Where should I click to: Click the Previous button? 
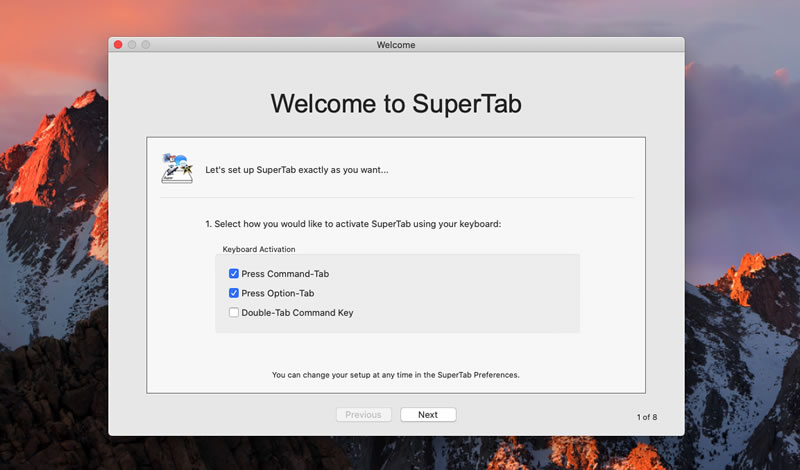point(363,414)
